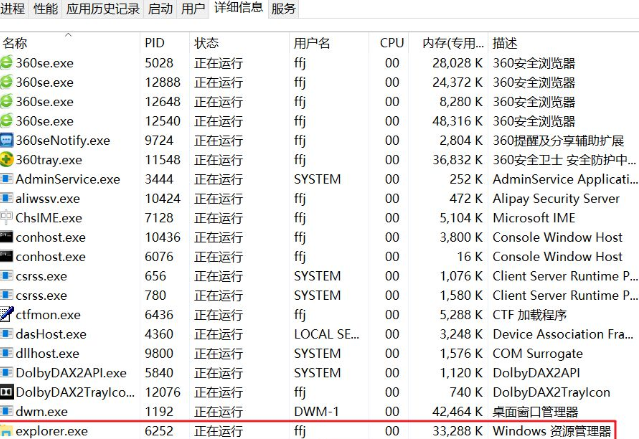
Task: Open the 启动 tab
Action: [160, 9]
